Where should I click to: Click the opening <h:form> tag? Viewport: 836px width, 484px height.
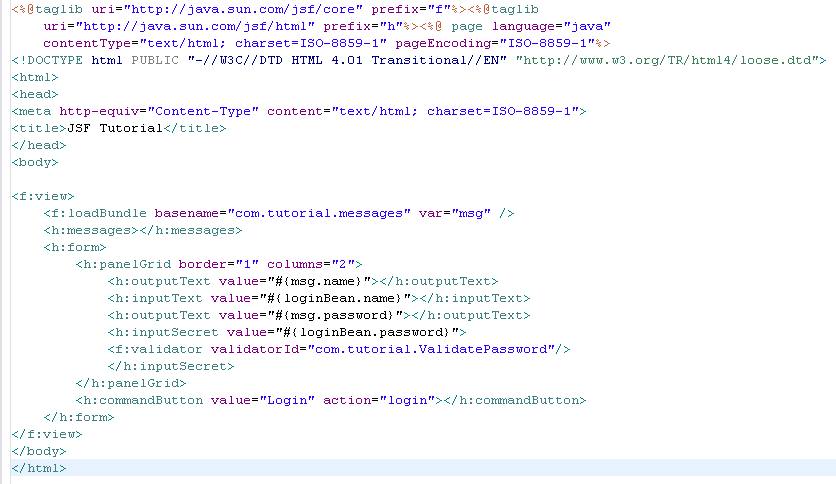[75, 248]
